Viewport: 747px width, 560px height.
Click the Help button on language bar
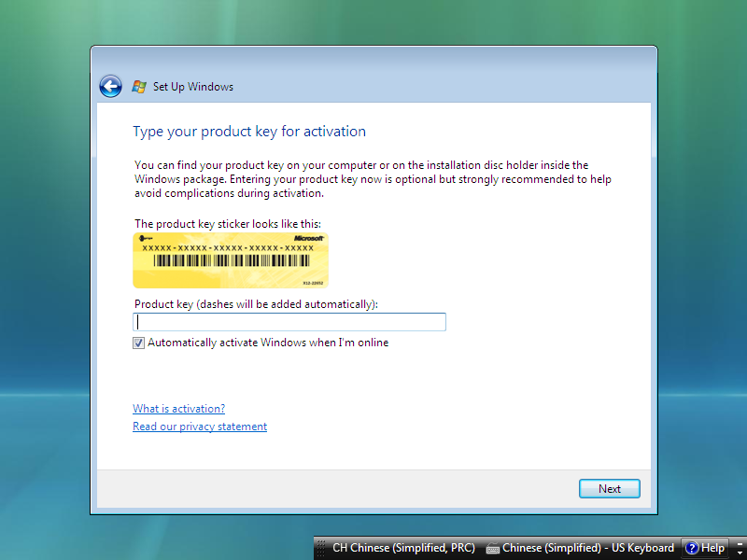tap(705, 548)
